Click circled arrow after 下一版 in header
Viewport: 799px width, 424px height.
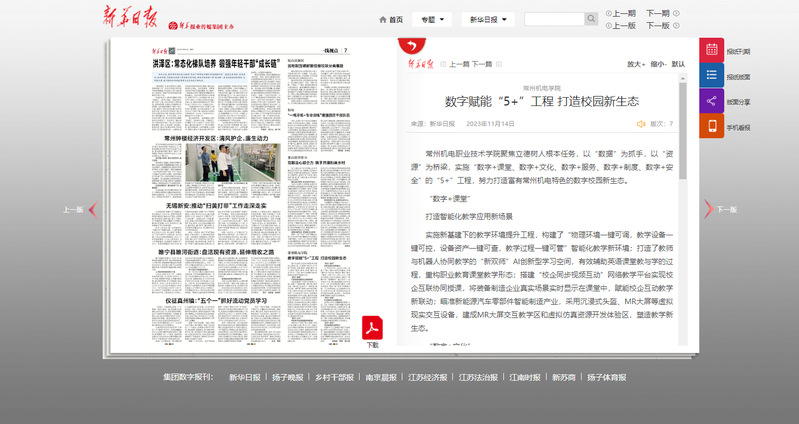coord(676,25)
